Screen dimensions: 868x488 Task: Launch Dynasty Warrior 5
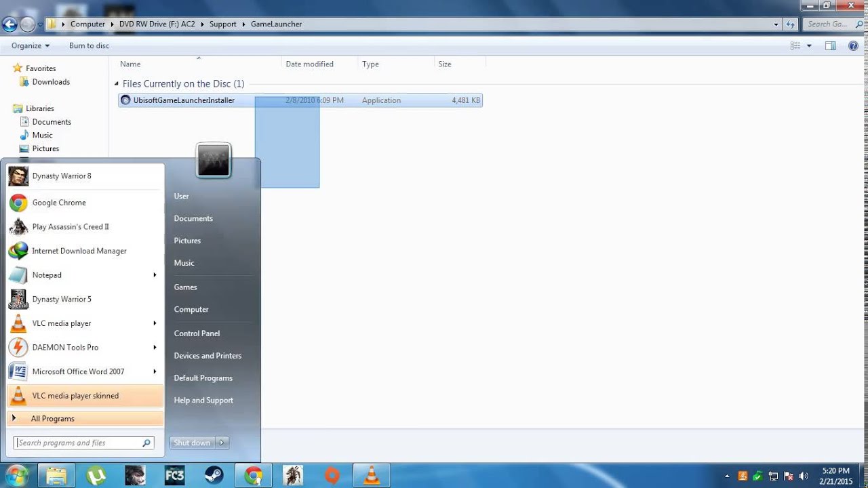85,299
